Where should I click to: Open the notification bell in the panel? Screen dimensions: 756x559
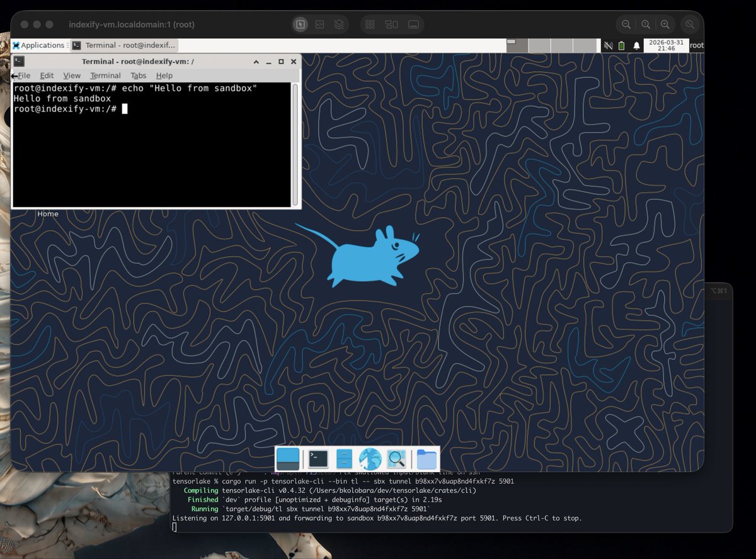(x=637, y=45)
